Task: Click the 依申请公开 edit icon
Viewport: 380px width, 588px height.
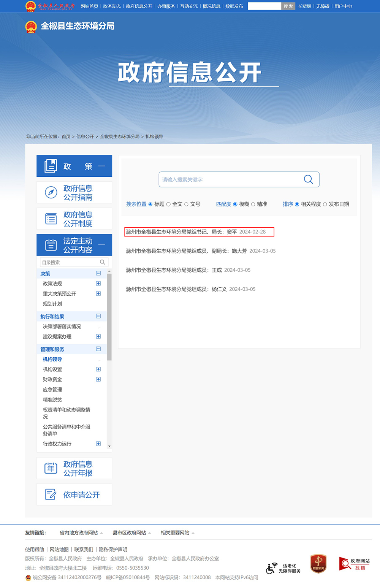Action: [51, 494]
